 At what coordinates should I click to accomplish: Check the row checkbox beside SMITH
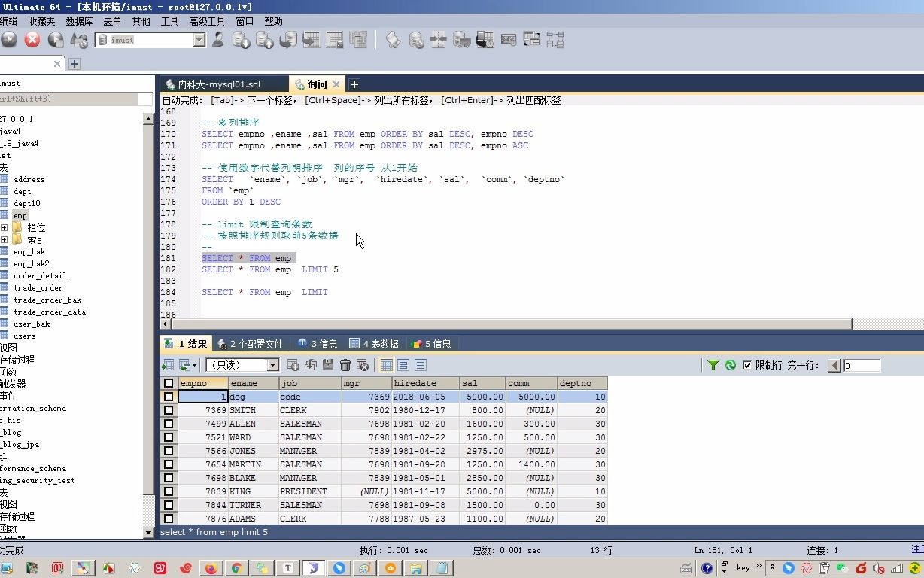[169, 410]
